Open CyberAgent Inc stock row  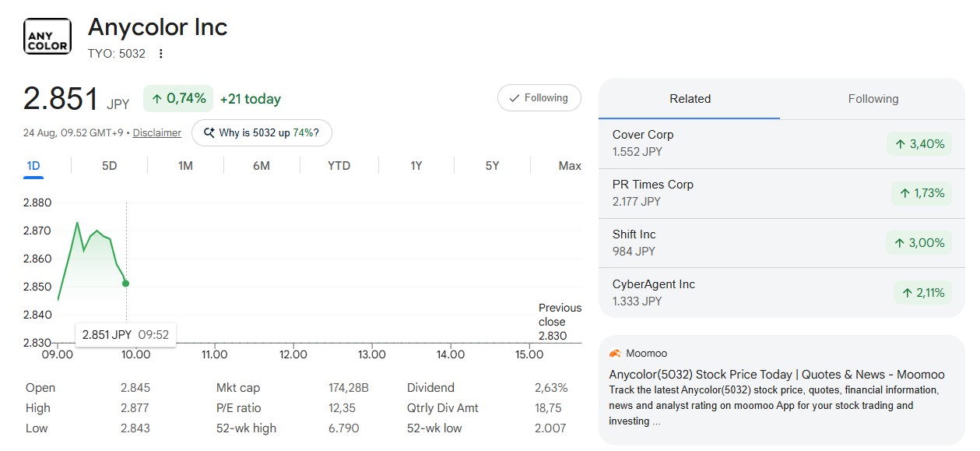(x=782, y=293)
